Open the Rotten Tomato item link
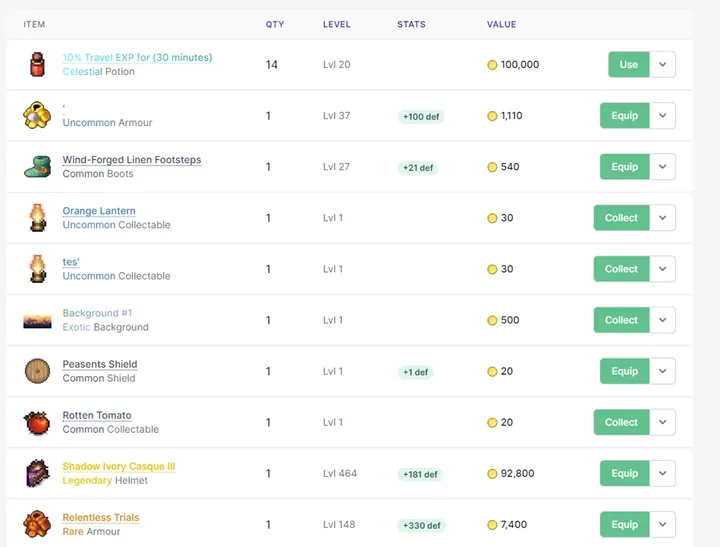The height and width of the screenshot is (547, 720). [97, 415]
